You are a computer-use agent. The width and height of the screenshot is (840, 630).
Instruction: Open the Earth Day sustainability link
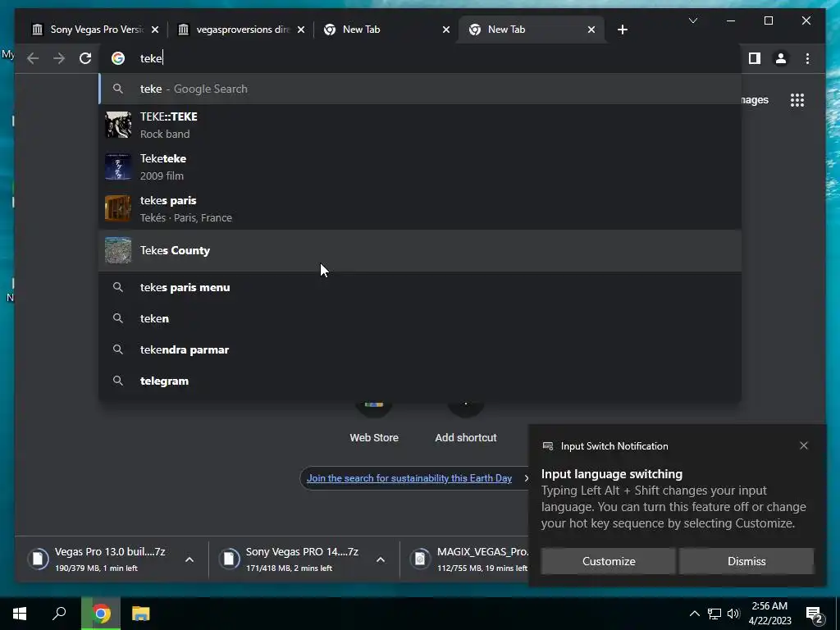coord(409,478)
